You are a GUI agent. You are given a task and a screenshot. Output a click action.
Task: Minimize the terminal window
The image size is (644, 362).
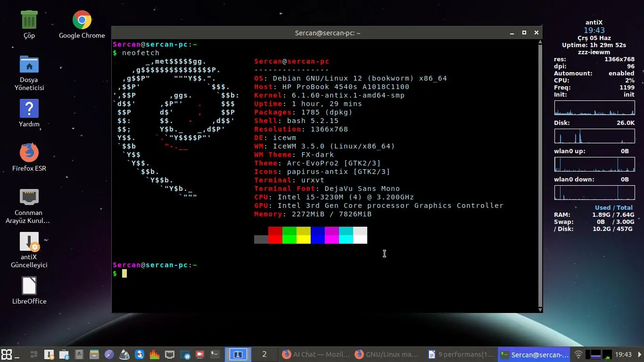pos(512,33)
